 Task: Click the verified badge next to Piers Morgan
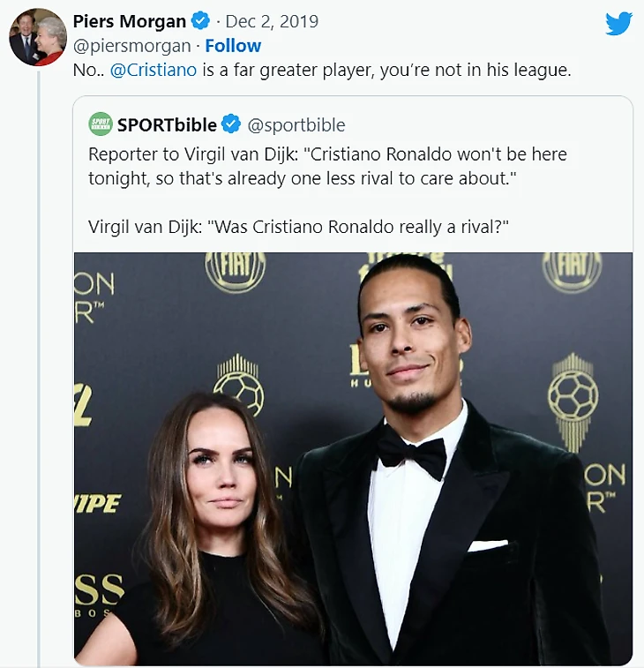(200, 21)
